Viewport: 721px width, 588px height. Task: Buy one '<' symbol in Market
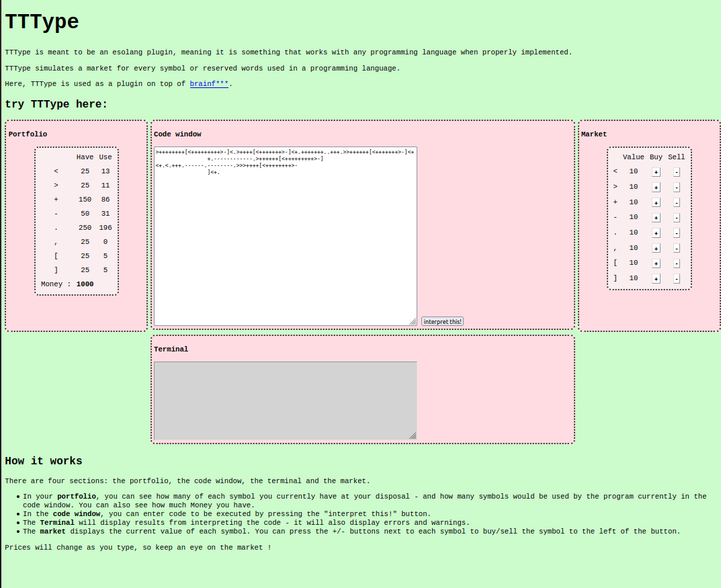tap(656, 172)
